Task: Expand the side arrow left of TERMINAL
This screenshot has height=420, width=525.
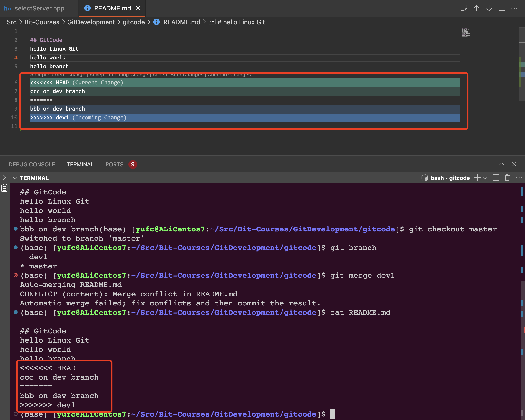Action: coord(4,177)
